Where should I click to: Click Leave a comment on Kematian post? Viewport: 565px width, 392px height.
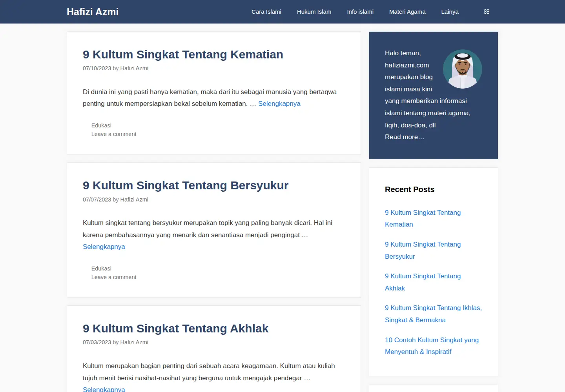[114, 134]
